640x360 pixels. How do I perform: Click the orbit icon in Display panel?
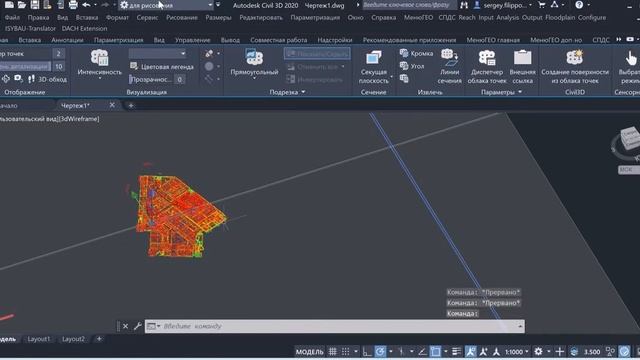pyautogui.click(x=6, y=79)
